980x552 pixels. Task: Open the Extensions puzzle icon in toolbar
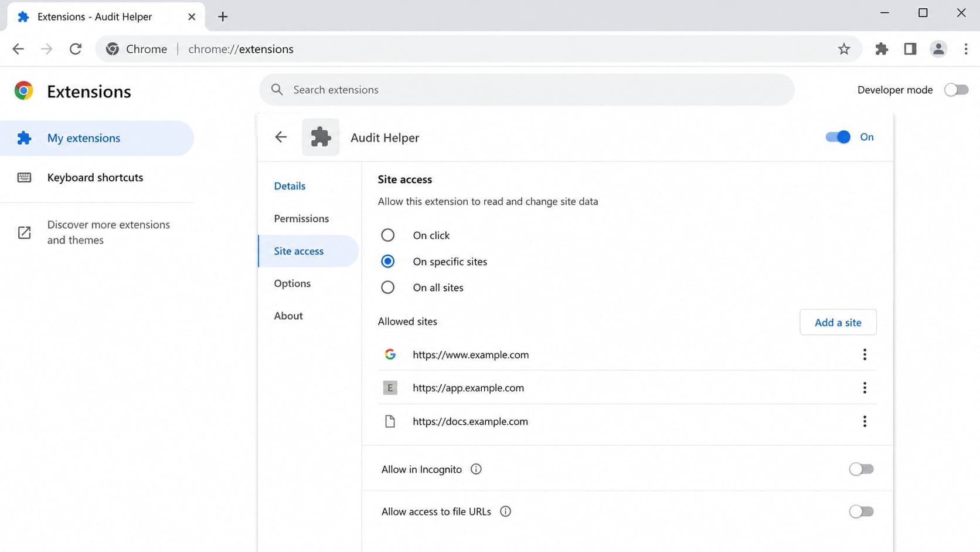[x=882, y=49]
